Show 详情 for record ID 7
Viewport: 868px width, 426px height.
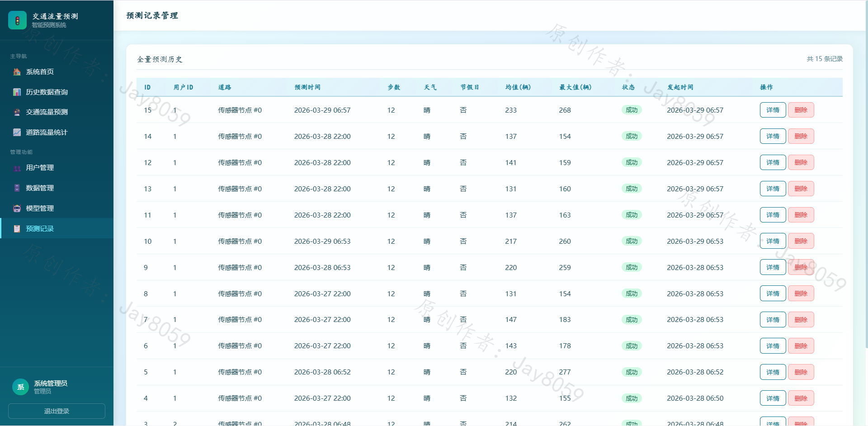pyautogui.click(x=773, y=320)
